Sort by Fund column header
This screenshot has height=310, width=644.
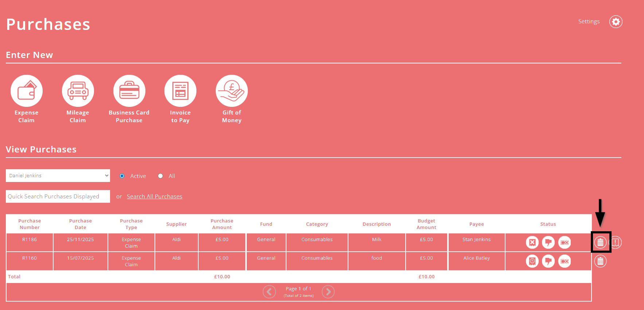pos(266,224)
